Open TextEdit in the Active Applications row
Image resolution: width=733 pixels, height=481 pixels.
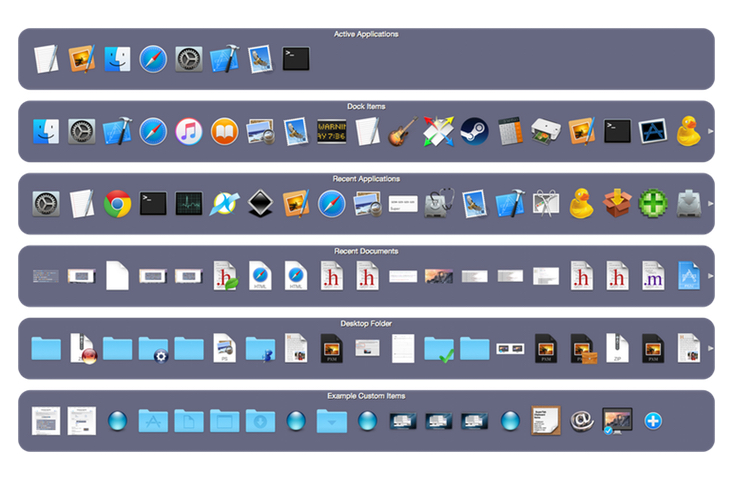click(46, 59)
